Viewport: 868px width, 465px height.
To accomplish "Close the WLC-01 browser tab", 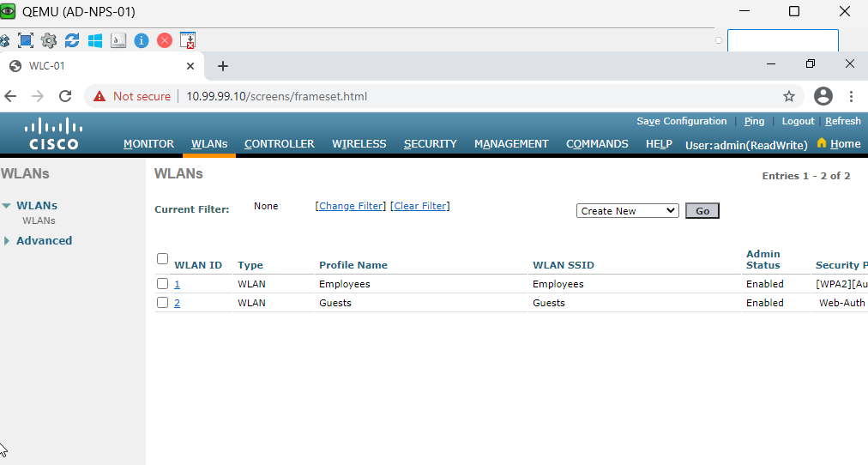I will 190,66.
